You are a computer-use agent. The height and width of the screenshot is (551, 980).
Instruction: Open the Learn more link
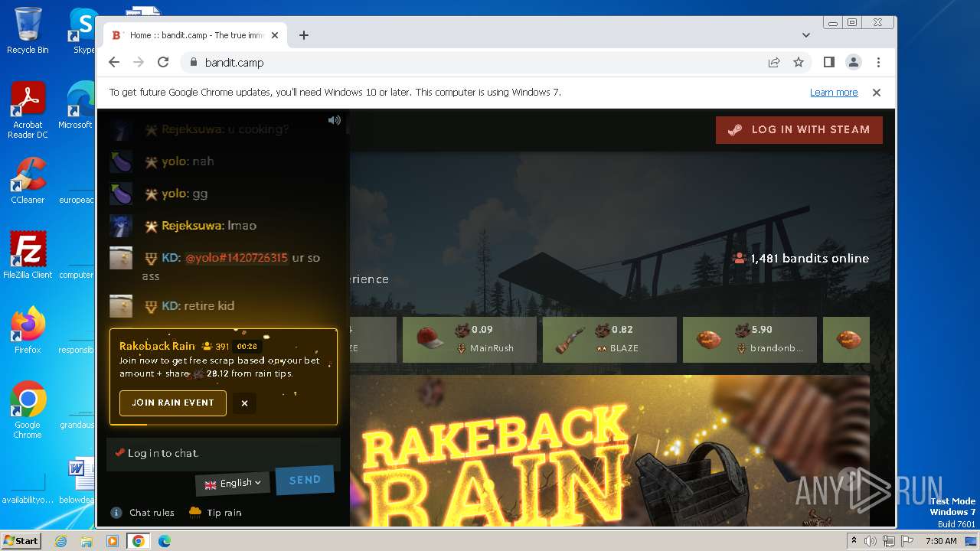click(x=834, y=93)
